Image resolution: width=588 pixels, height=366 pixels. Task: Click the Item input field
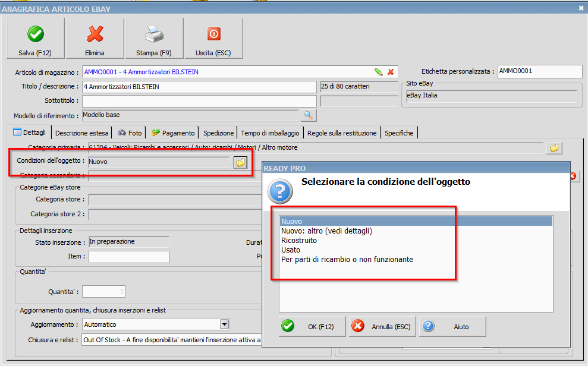[x=130, y=257]
